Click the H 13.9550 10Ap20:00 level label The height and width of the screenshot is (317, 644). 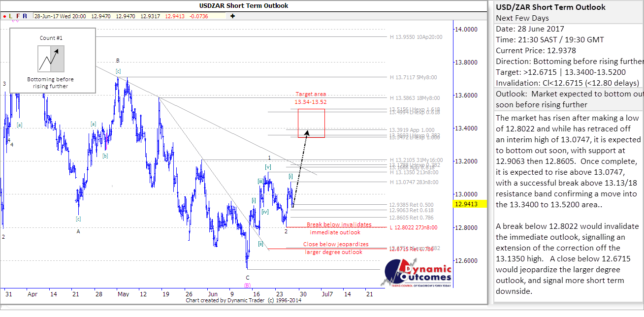[x=416, y=37]
